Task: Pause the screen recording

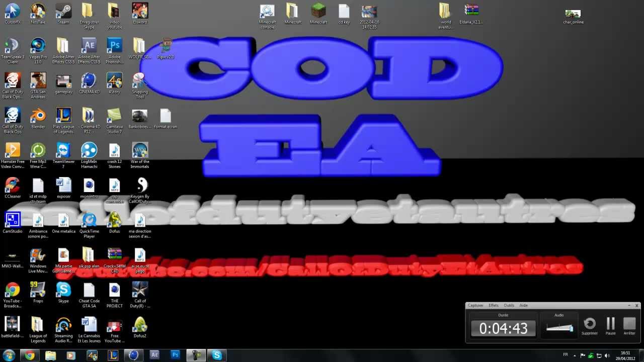Action: click(611, 326)
